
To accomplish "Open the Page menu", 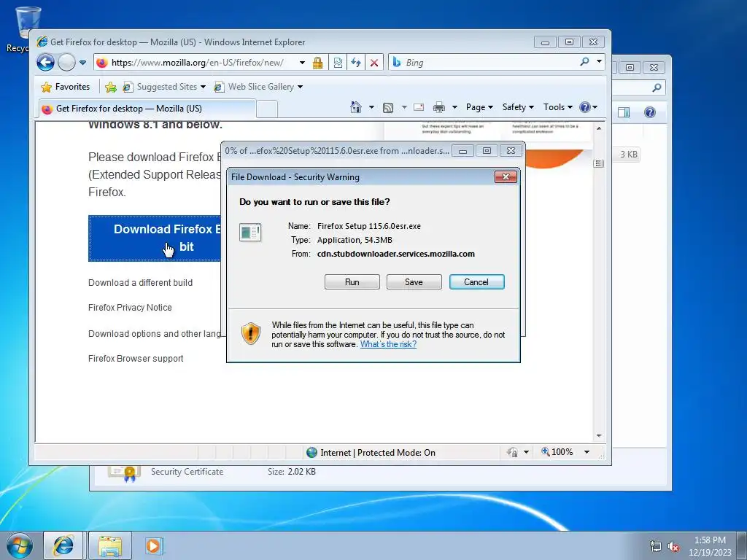I will click(479, 107).
